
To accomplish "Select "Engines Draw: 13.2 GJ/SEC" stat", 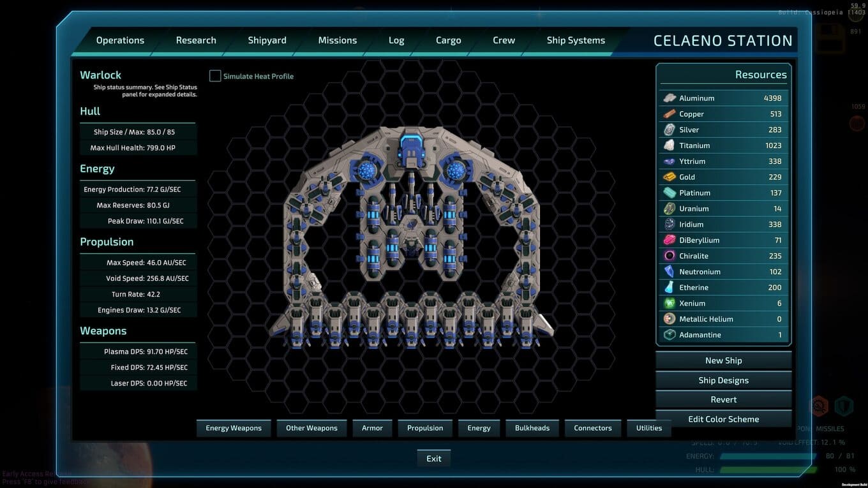I will tap(138, 310).
